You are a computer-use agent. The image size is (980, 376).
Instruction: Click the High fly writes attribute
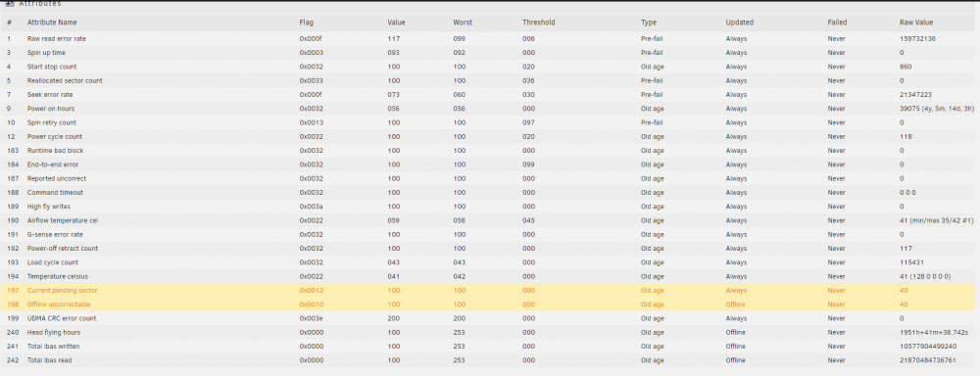click(49, 206)
